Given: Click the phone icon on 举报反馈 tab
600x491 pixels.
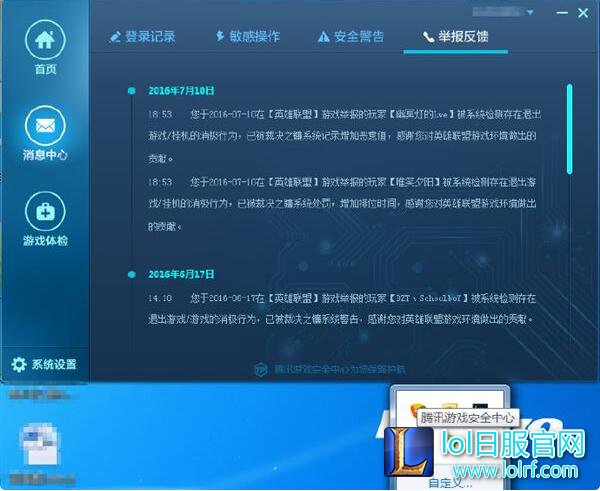Looking at the screenshot, I should 429,37.
